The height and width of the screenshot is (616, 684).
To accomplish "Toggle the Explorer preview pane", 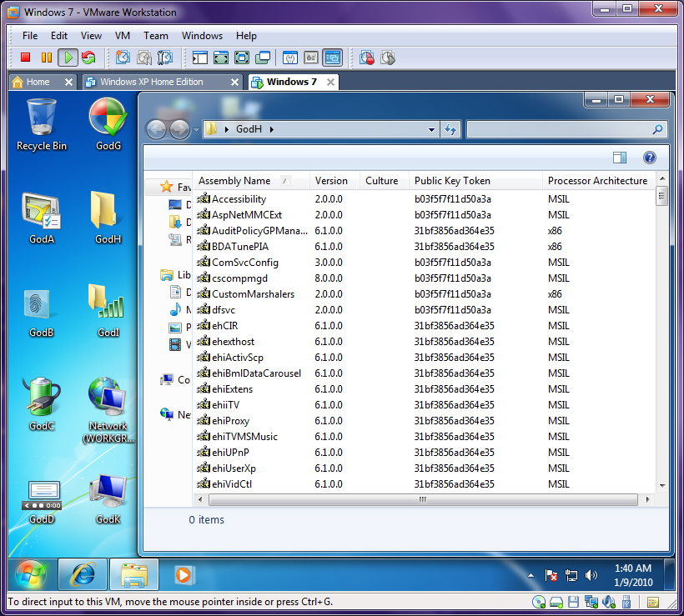I will 620,158.
